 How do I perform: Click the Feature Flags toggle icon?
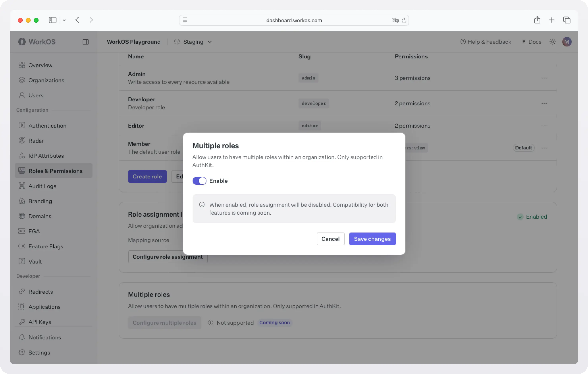click(22, 246)
